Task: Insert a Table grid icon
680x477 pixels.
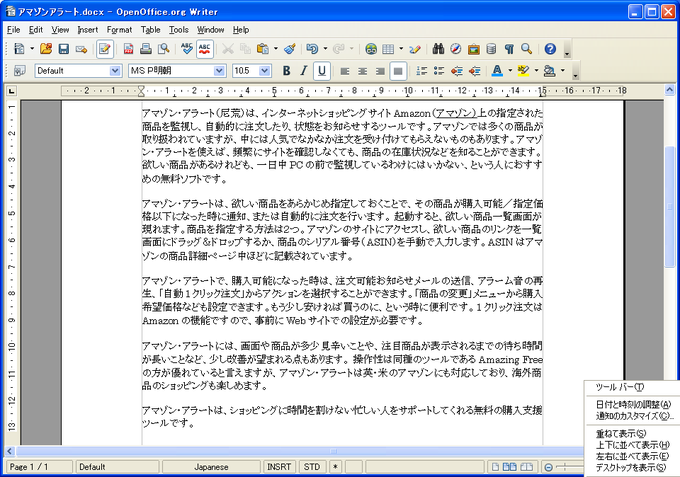Action: coord(388,49)
